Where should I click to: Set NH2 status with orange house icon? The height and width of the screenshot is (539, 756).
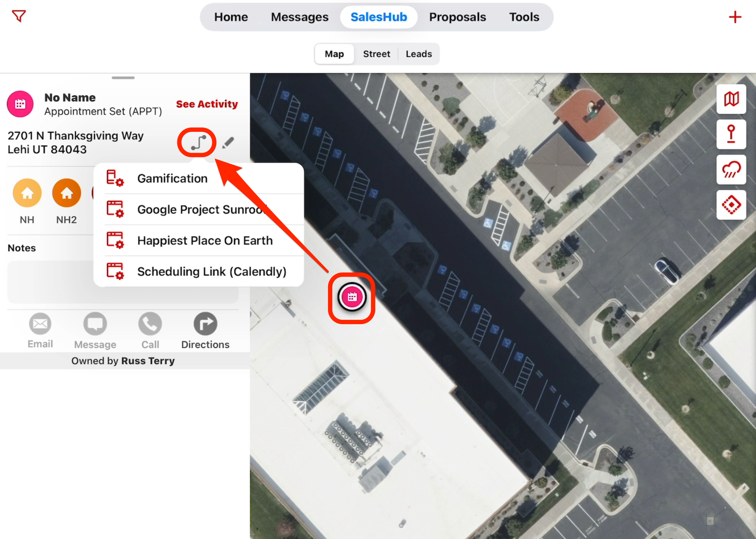(x=66, y=193)
